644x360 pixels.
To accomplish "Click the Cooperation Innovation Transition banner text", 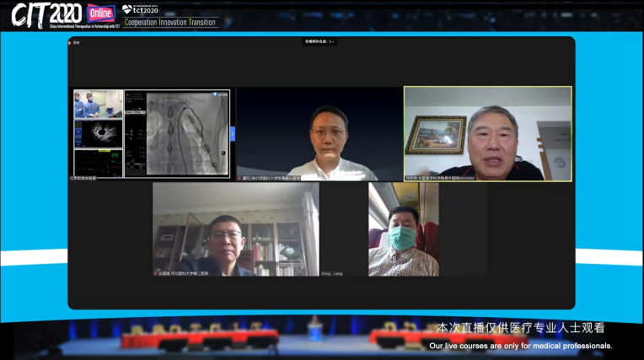I will [x=169, y=23].
